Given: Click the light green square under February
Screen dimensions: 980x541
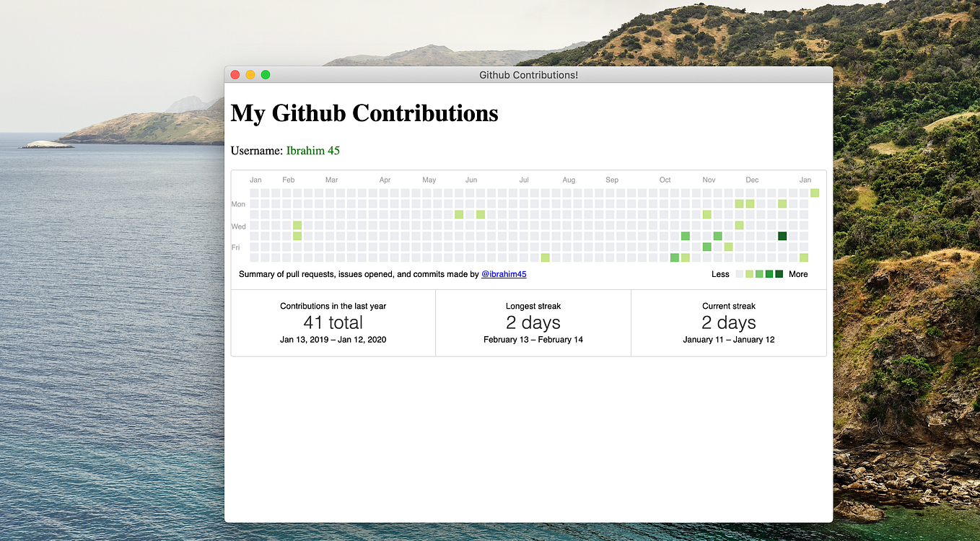Looking at the screenshot, I should [297, 225].
